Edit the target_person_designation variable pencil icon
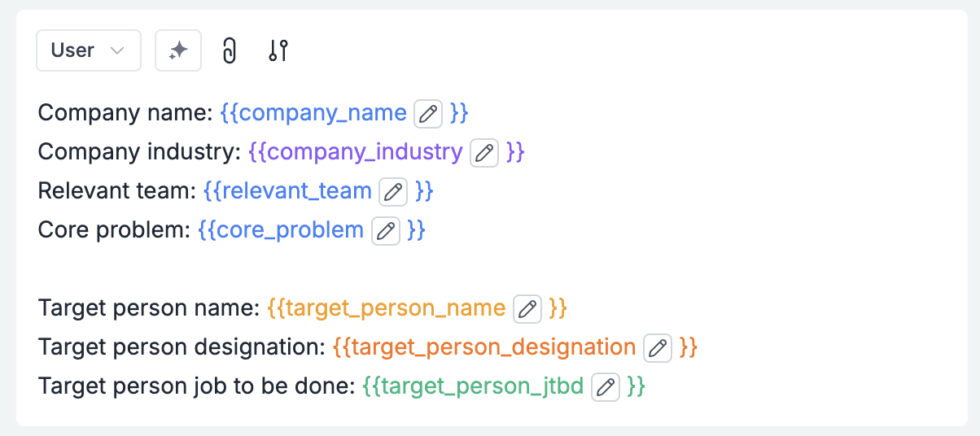980x436 pixels. [658, 347]
